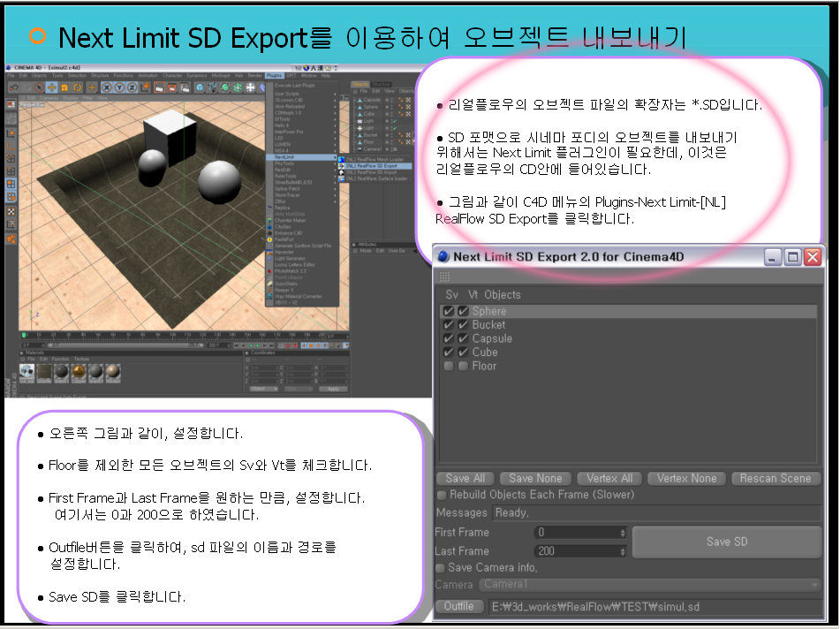This screenshot has height=629, width=840.
Task: Toggle the Y axis lock
Action: pos(119,87)
